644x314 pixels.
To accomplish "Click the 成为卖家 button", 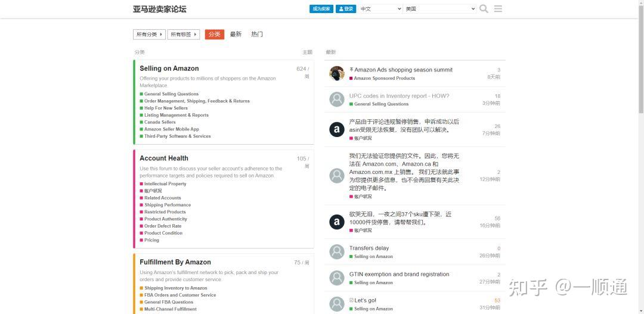I will [321, 8].
